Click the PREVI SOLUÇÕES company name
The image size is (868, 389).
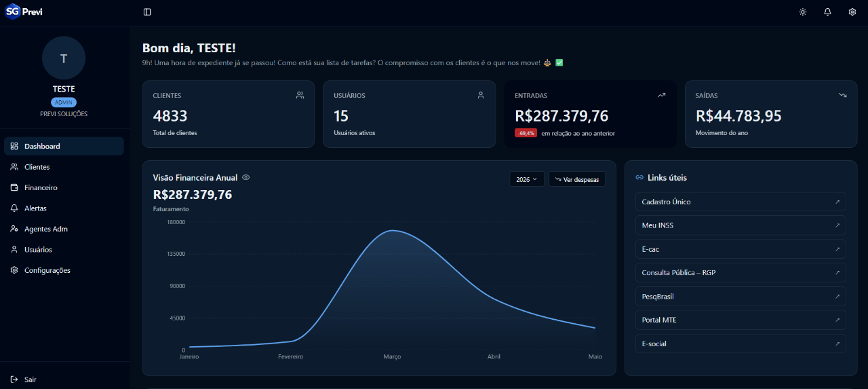(x=64, y=114)
